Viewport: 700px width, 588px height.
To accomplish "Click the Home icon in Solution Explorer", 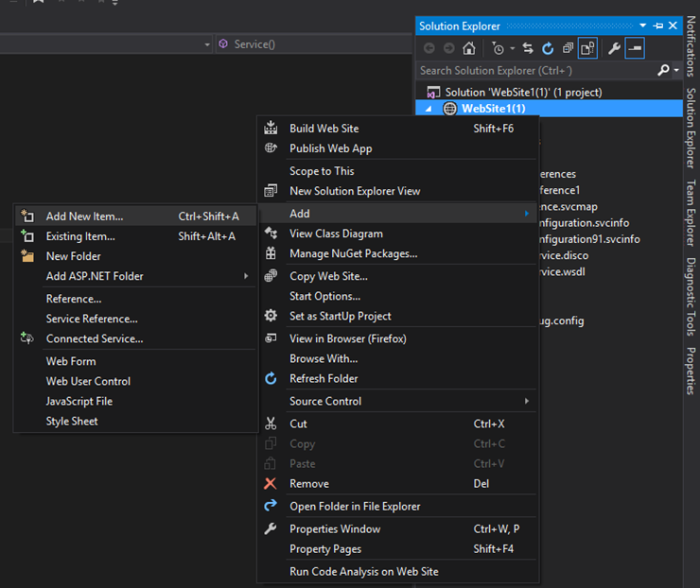I will [x=468, y=48].
